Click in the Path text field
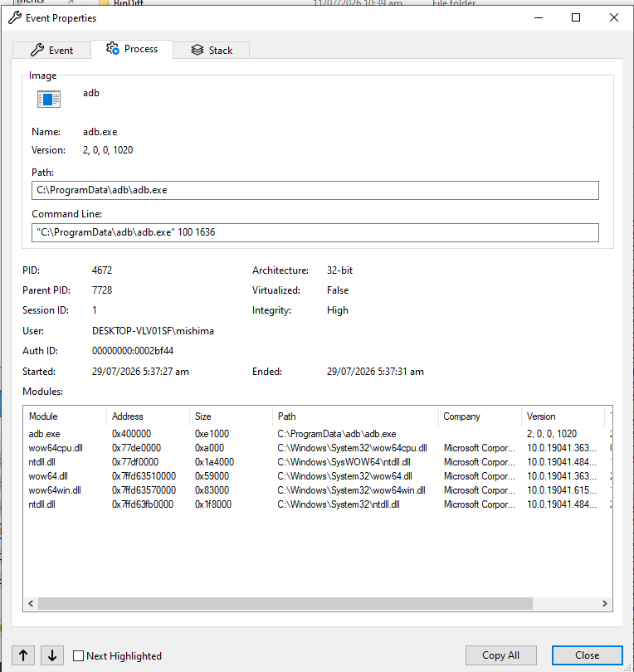The image size is (634, 672). (x=315, y=190)
